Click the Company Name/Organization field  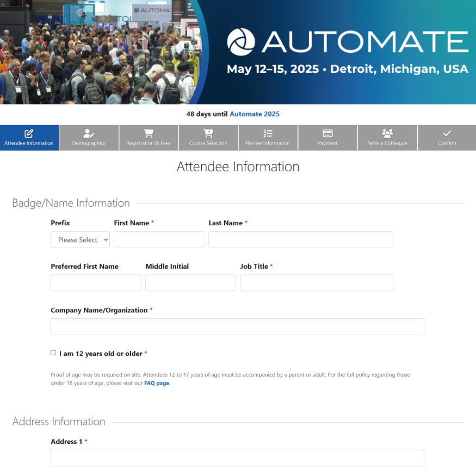(238, 326)
